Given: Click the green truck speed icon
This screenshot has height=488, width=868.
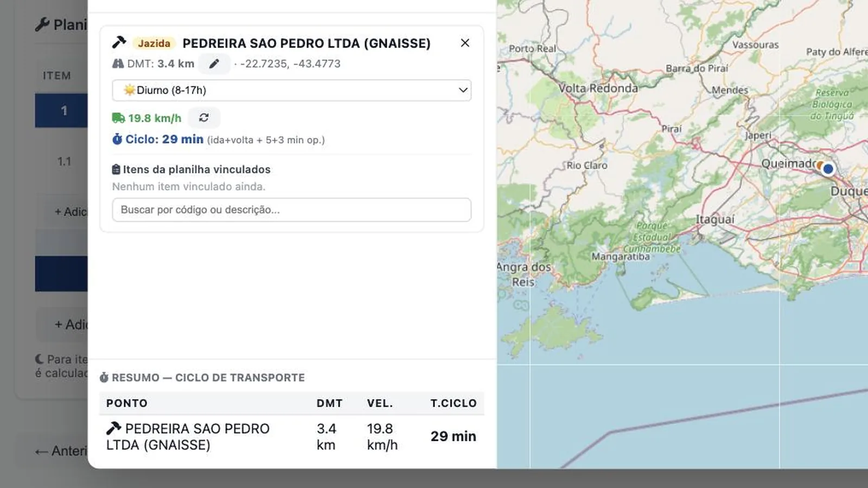Looking at the screenshot, I should click(x=118, y=118).
